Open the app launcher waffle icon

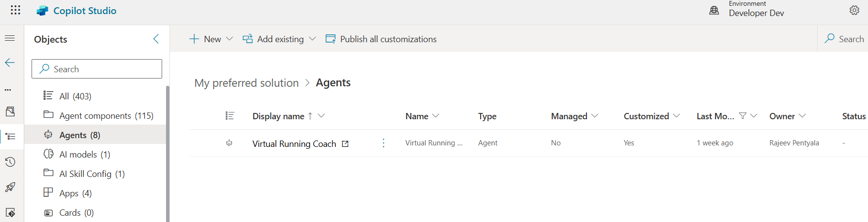(16, 10)
